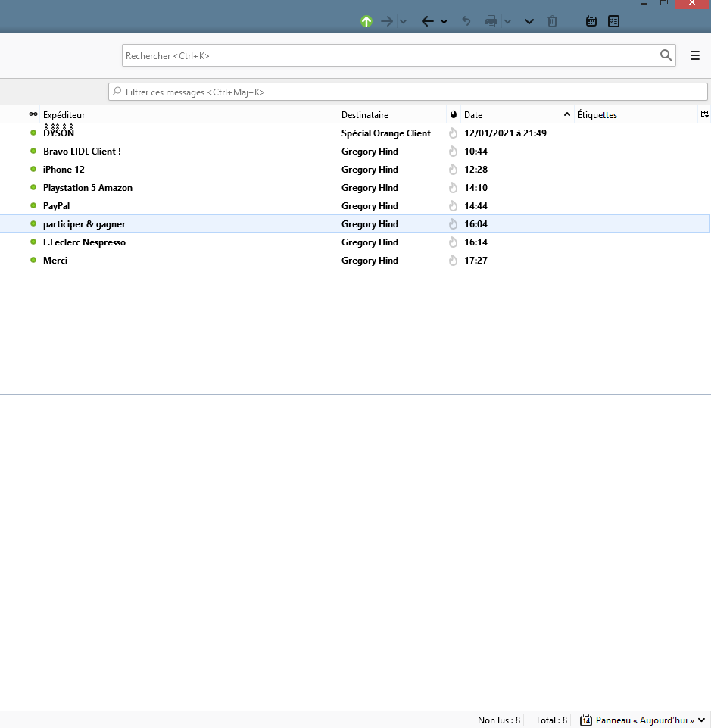Toggle read dot on the Merci message

click(x=33, y=260)
